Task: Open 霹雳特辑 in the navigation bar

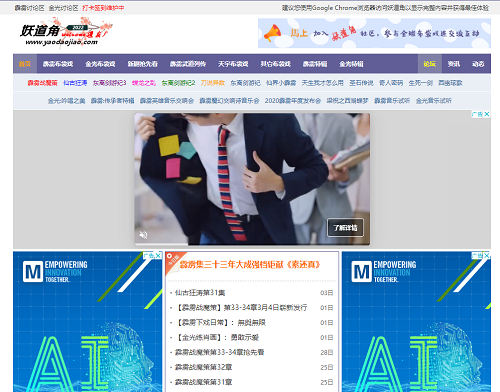Action: coord(315,64)
